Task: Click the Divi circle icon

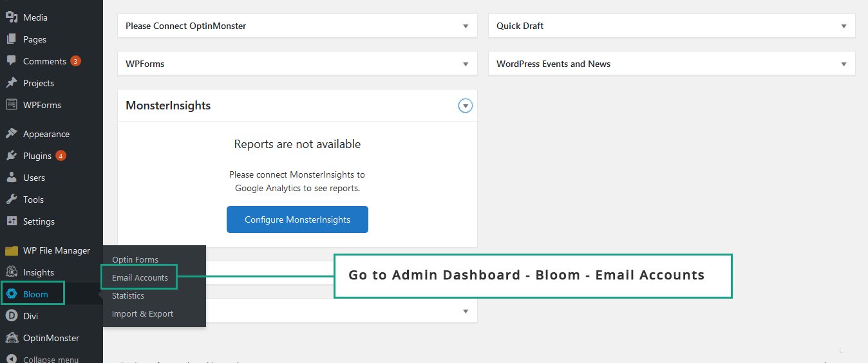Action: (11, 316)
